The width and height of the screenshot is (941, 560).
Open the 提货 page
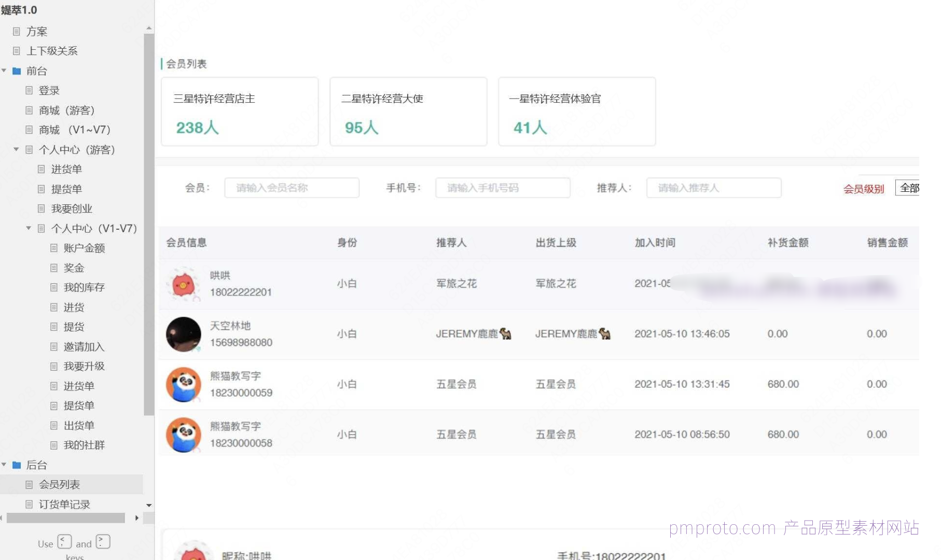[74, 327]
